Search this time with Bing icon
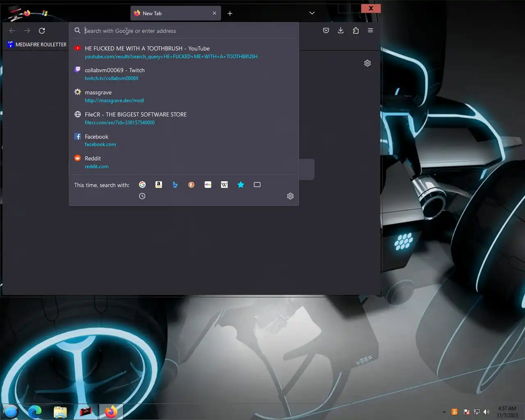The height and width of the screenshot is (420, 525). 175,185
